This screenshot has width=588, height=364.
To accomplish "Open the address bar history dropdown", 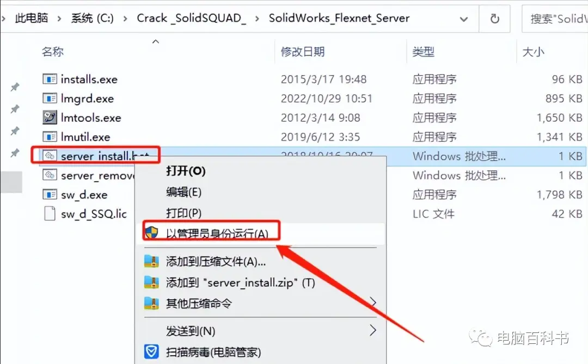I will coord(464,18).
